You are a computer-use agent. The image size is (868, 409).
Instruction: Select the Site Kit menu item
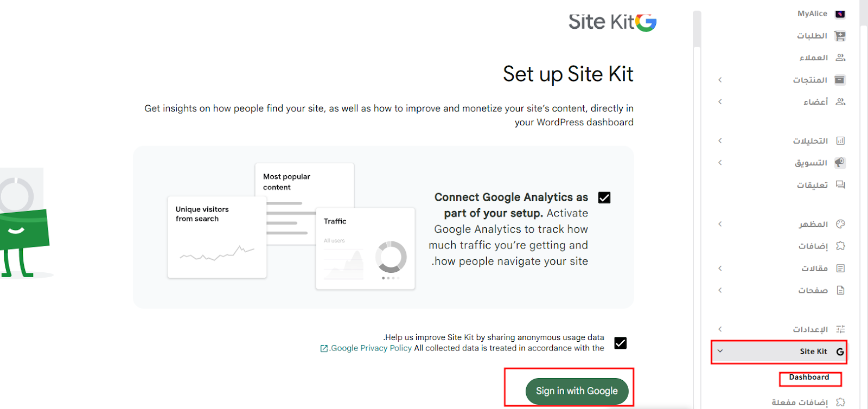813,352
